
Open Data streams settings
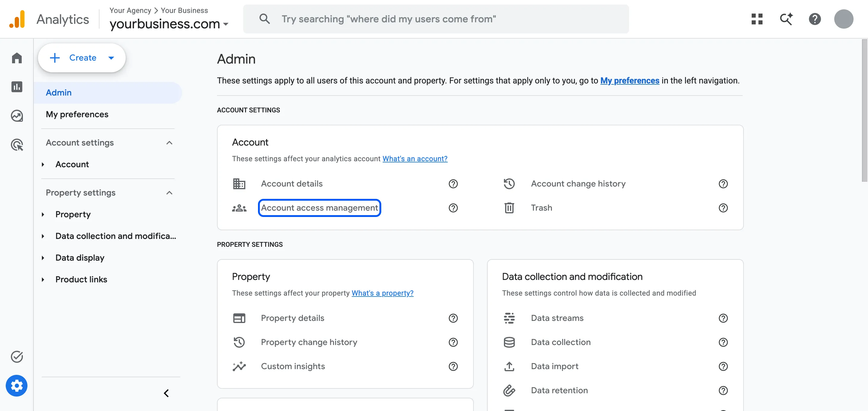pyautogui.click(x=557, y=318)
